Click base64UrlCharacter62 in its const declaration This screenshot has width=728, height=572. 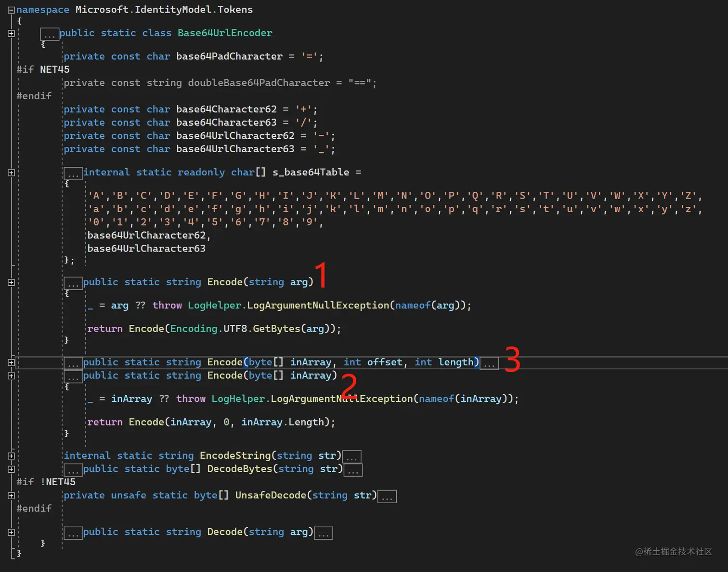click(x=235, y=136)
